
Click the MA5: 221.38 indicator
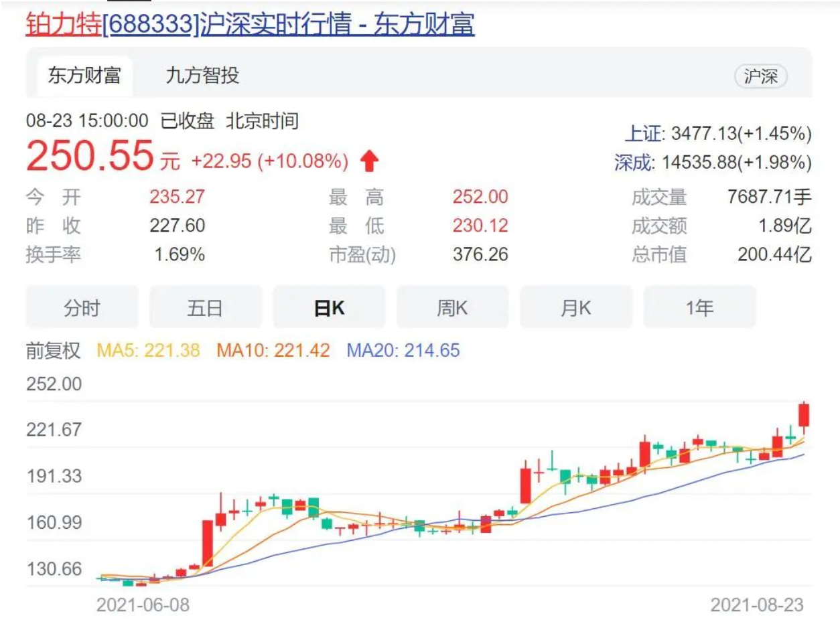coord(148,350)
